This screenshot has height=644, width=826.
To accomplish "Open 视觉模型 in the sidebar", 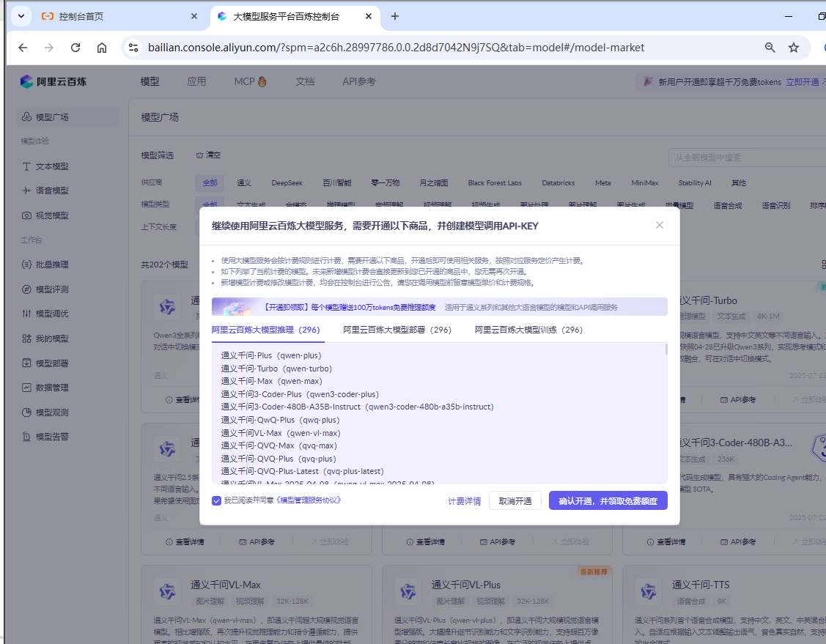I will [x=45, y=215].
